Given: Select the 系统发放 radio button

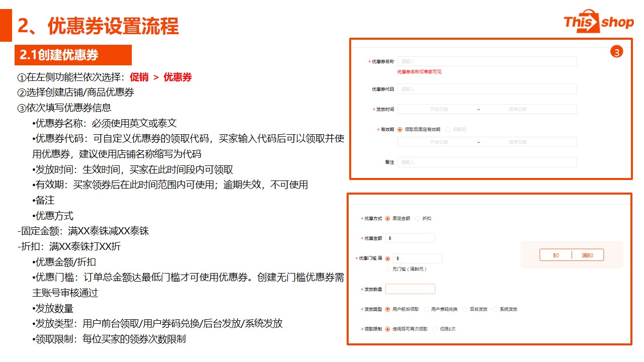Looking at the screenshot, I should pyautogui.click(x=495, y=309).
